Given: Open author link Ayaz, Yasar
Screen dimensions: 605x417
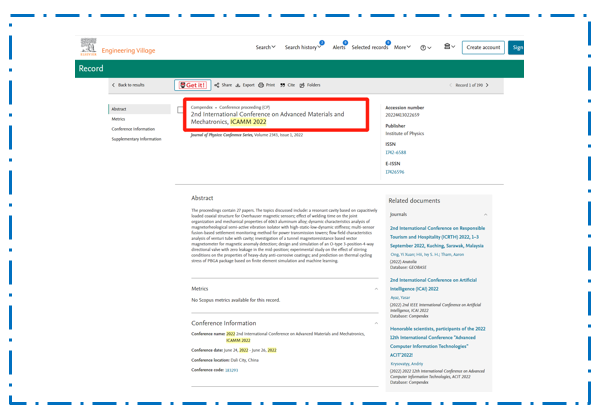Looking at the screenshot, I should tap(400, 297).
